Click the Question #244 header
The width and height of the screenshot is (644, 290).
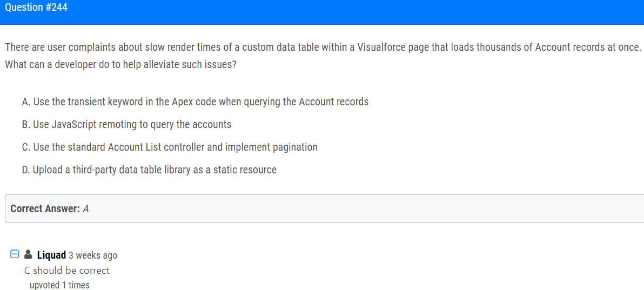(x=36, y=8)
